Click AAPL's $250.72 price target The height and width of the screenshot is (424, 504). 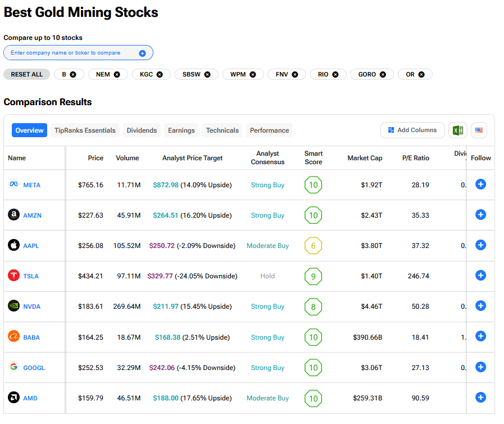point(162,246)
